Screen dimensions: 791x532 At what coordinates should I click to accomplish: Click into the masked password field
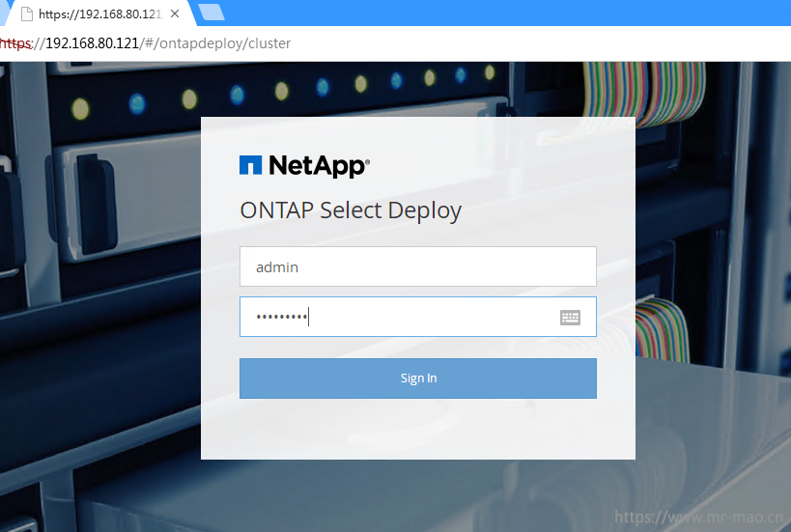pos(417,317)
